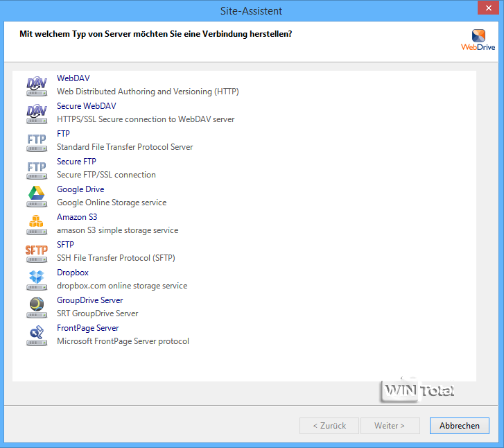Click 'amason S3 simple storage service' text

[117, 230]
